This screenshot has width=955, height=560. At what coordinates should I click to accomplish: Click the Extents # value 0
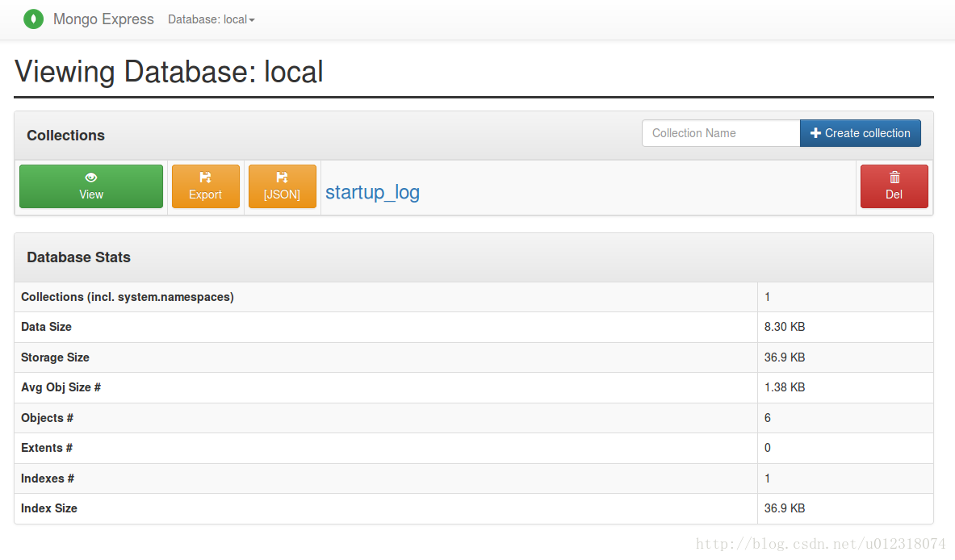pyautogui.click(x=768, y=448)
